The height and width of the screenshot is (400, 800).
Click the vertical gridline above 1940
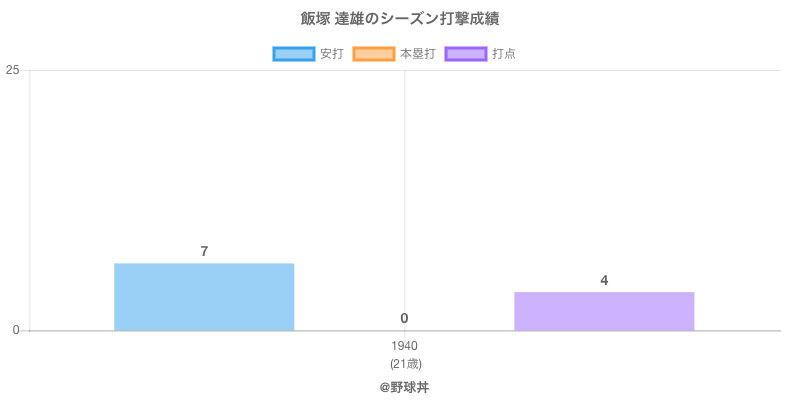point(405,180)
